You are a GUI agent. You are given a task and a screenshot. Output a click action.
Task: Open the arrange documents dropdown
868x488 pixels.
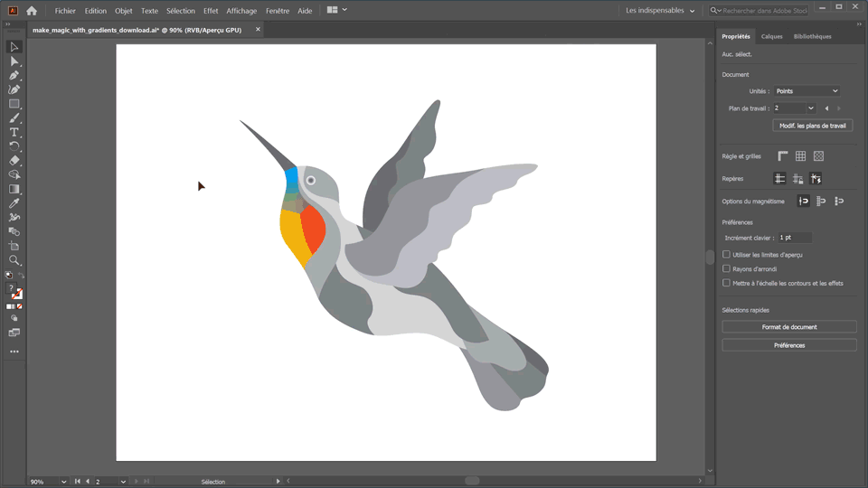[337, 10]
